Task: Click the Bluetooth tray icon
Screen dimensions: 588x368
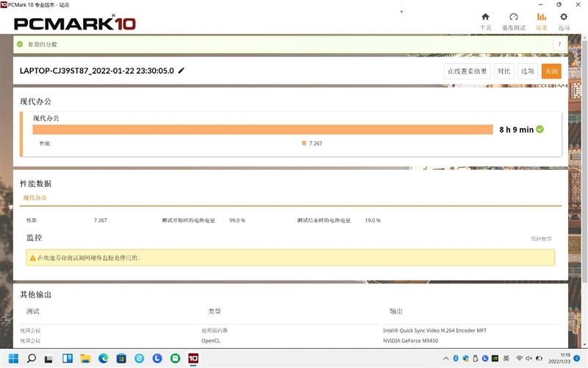Action: click(x=456, y=358)
